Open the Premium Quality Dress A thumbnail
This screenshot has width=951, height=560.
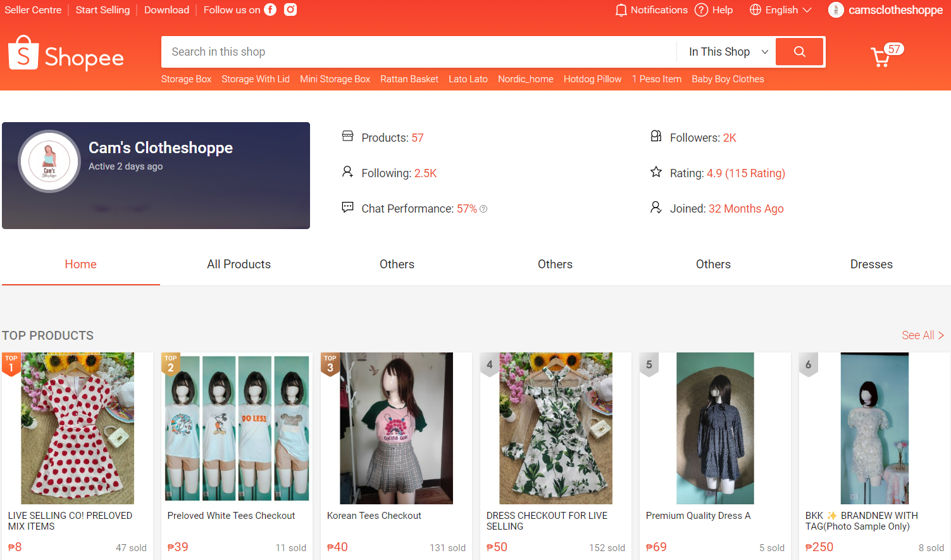pos(716,428)
